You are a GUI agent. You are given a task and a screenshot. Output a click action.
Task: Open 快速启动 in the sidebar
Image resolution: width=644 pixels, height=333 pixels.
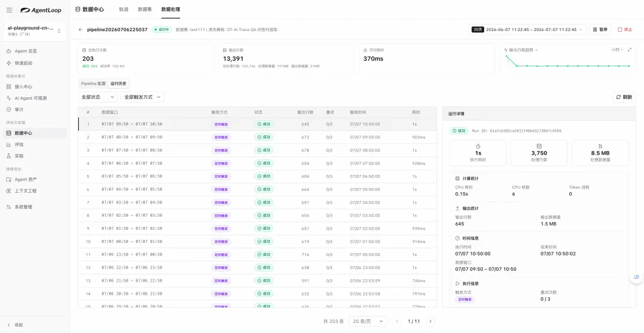click(35, 63)
